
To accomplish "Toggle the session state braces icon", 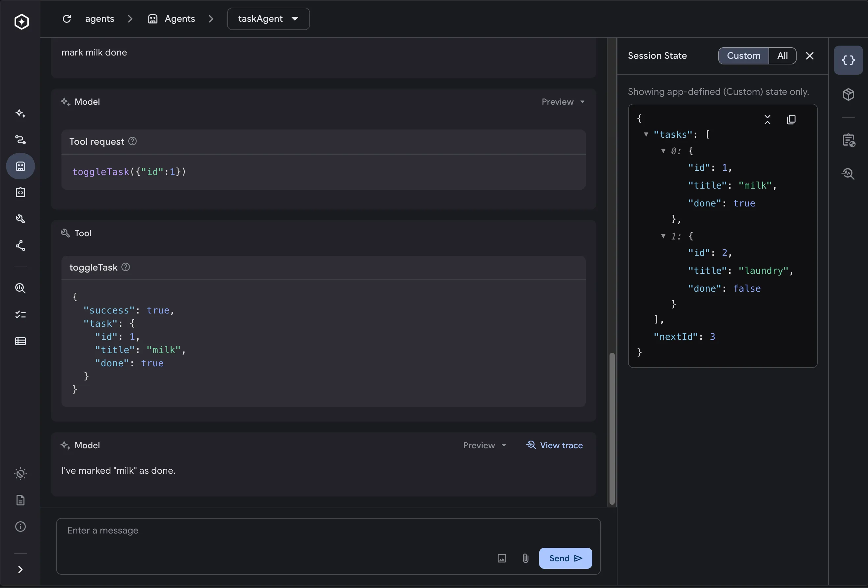I will [x=848, y=60].
